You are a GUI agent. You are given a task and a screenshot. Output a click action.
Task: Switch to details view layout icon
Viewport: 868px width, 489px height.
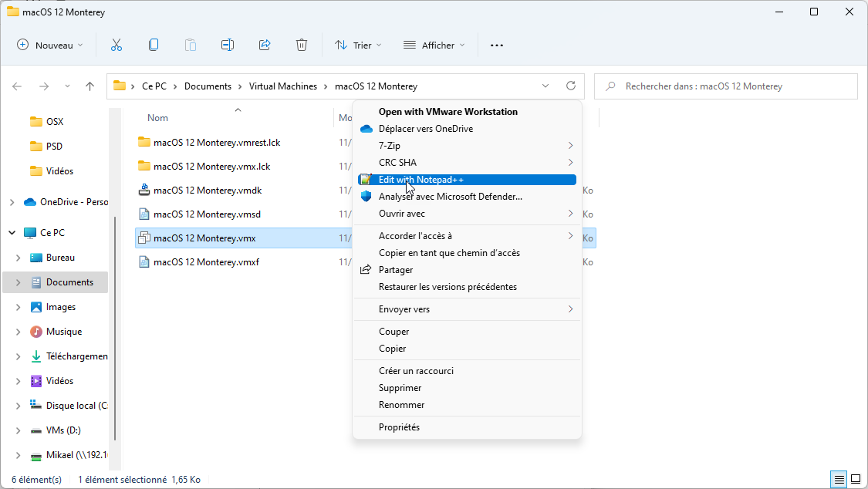(839, 479)
